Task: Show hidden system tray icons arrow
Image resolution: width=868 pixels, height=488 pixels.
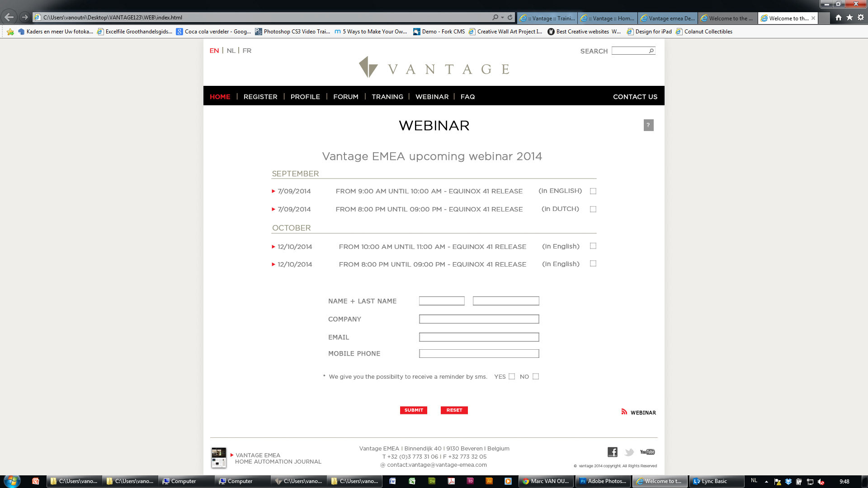Action: [x=766, y=482]
